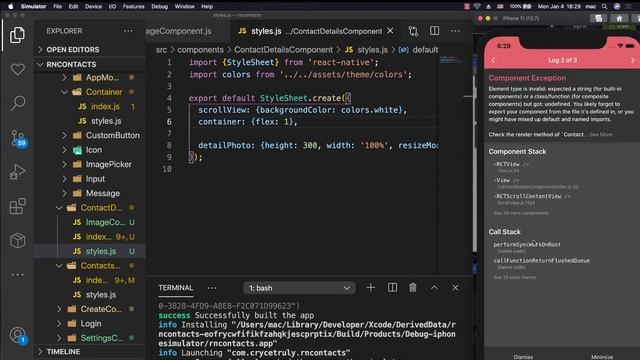Expand the AppMo... folder
The height and width of the screenshot is (360, 640).
pos(102,77)
